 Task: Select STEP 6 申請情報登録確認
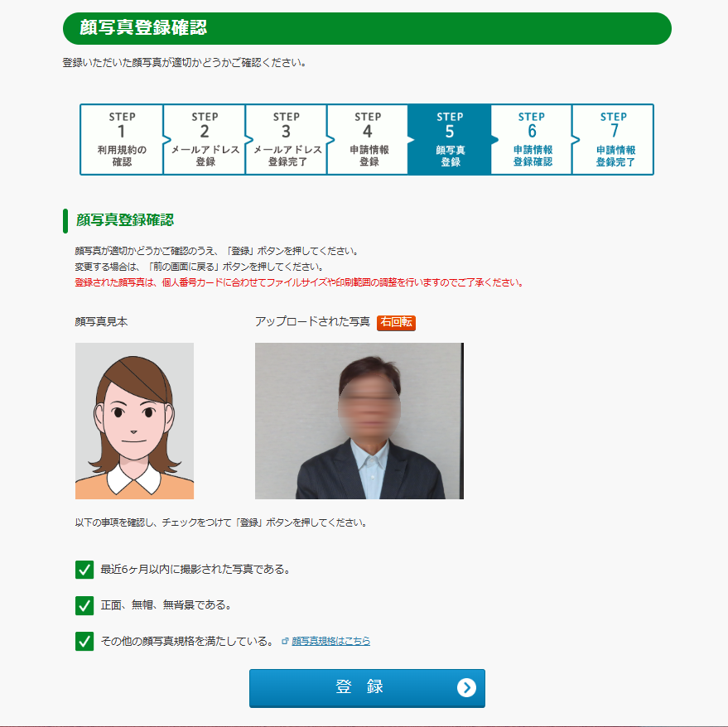coord(532,139)
